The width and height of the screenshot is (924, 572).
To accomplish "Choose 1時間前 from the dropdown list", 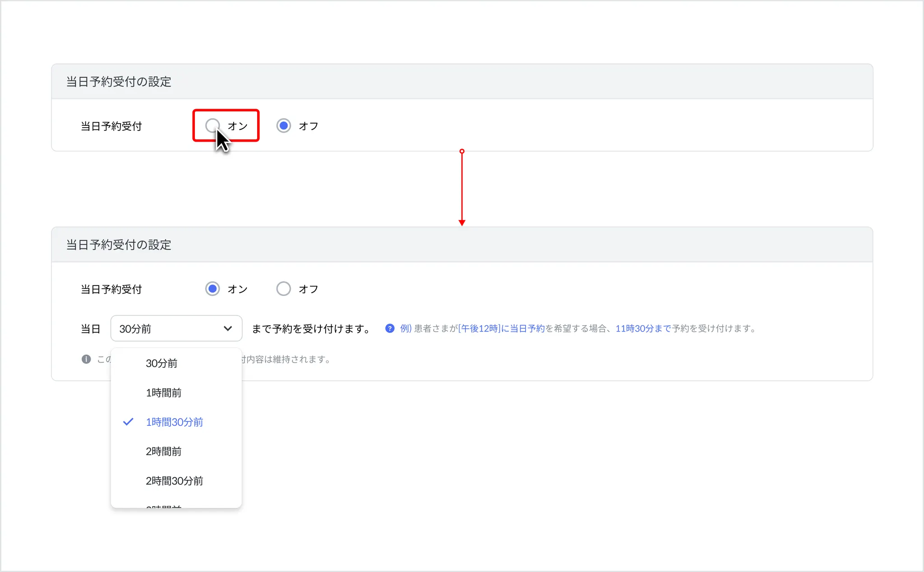I will point(163,392).
